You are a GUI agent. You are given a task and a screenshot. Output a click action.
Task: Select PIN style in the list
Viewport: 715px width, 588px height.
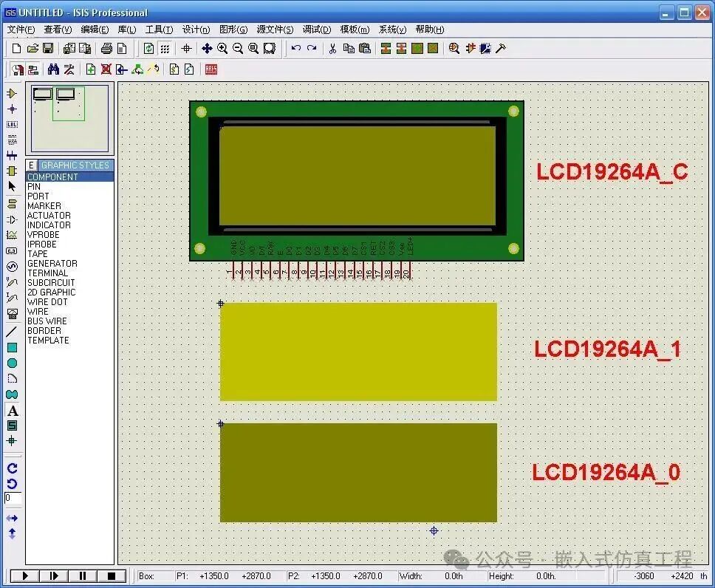pos(69,187)
